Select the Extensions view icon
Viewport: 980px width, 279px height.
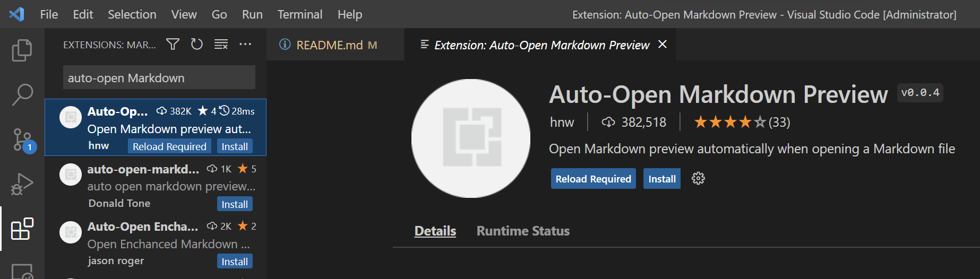(x=22, y=229)
